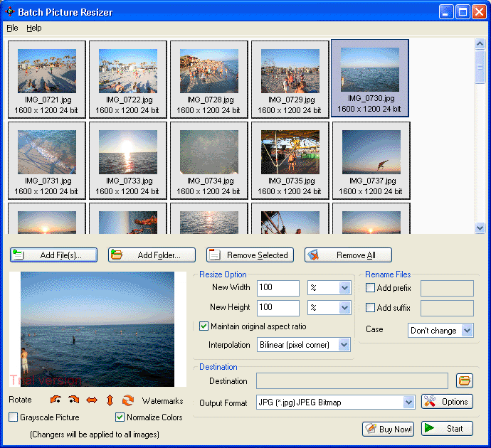The height and width of the screenshot is (448, 491).
Task: Click Add Folder button
Action: click(153, 255)
